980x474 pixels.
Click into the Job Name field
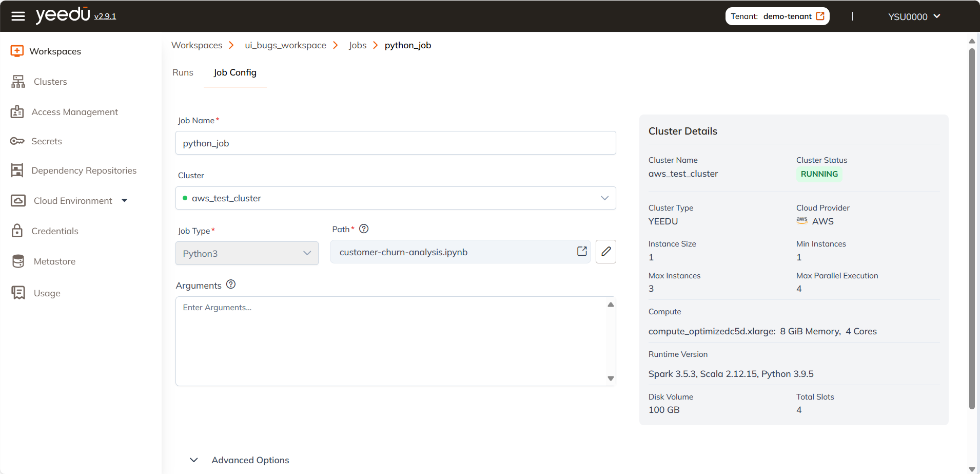(395, 143)
